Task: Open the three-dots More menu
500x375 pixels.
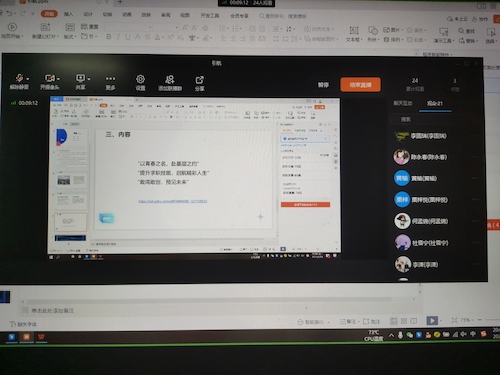Action: (x=110, y=82)
